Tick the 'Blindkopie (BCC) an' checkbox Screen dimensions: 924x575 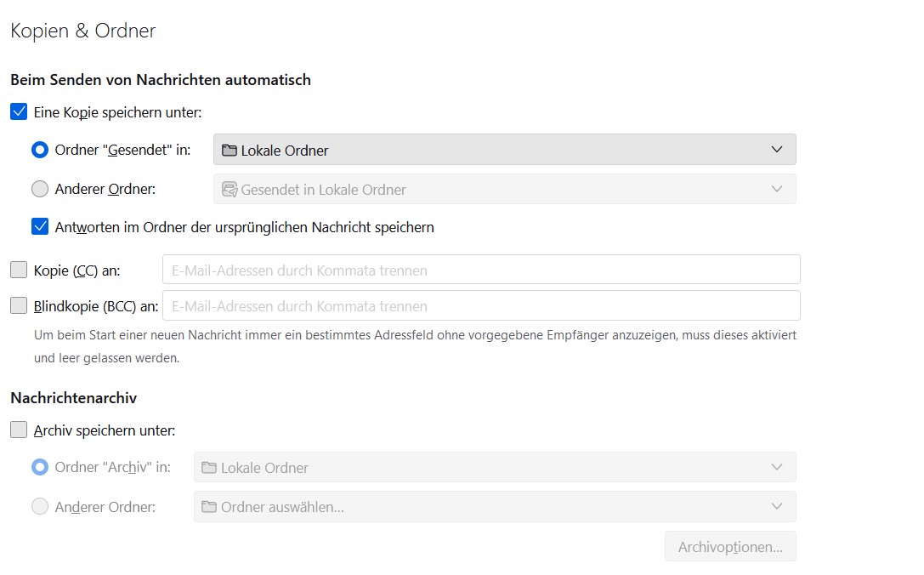[x=19, y=306]
